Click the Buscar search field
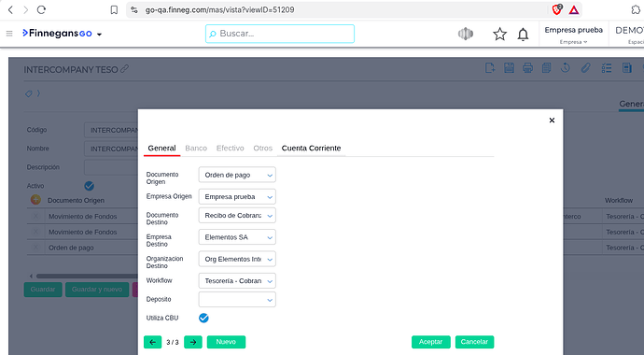The height and width of the screenshot is (355, 644). [x=280, y=34]
